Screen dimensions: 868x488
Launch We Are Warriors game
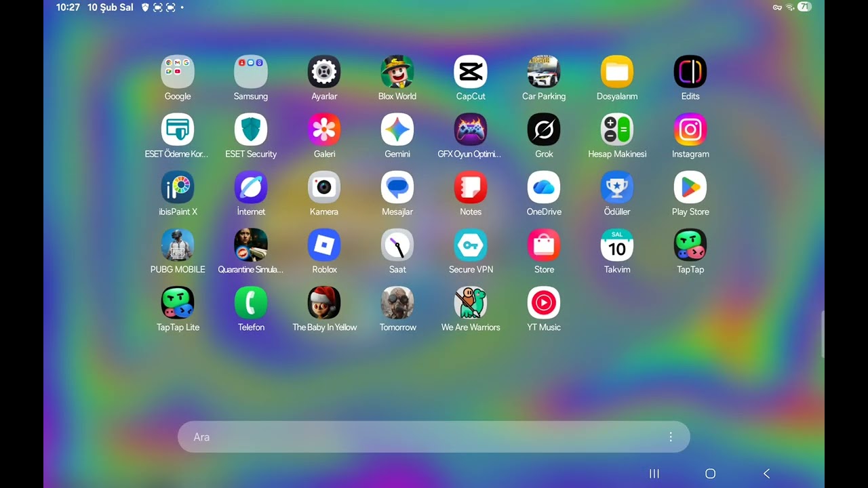471,302
